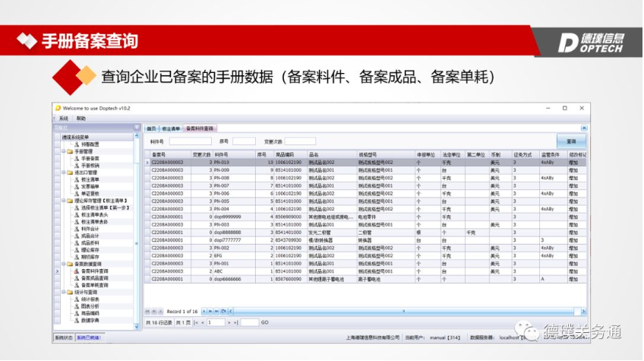Open 数据字典 tree entry
Image resolution: width=644 pixels, height=361 pixels.
(x=90, y=320)
